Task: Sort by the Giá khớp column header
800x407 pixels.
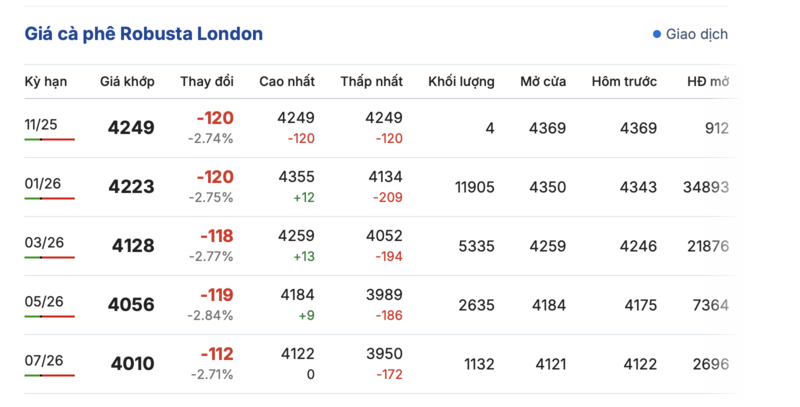Action: point(127,81)
